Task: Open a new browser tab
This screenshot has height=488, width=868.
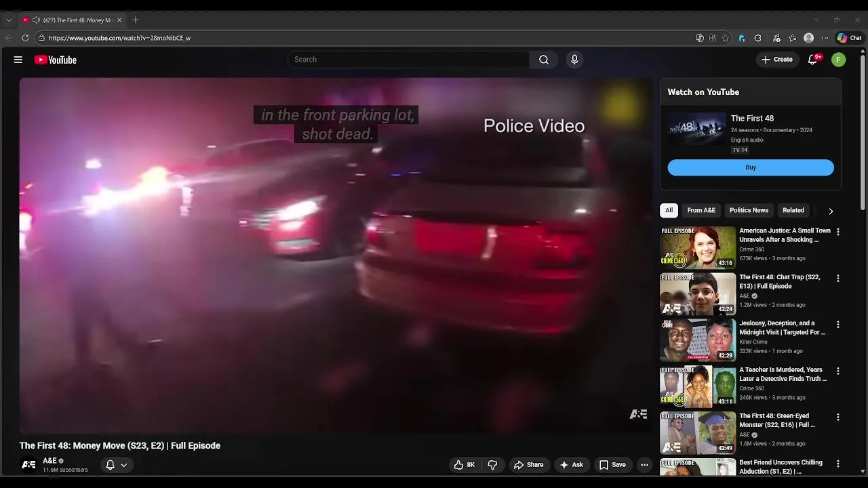Action: 136,20
